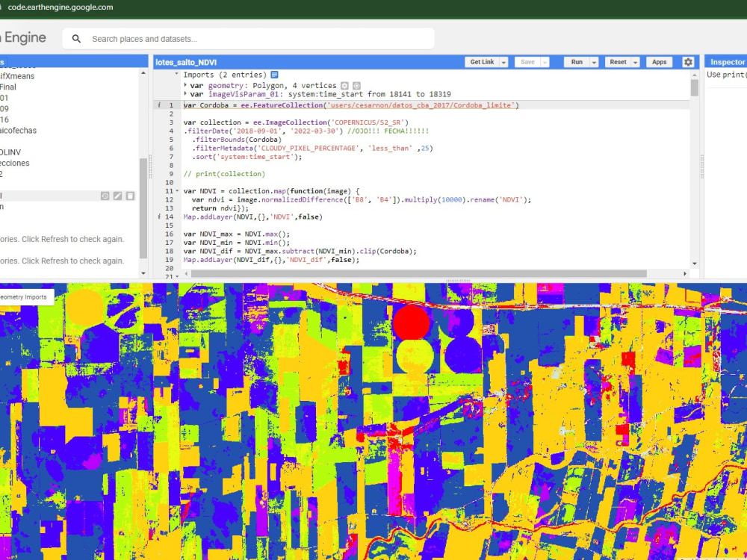The image size is (747, 560).
Task: Open the Reset dropdown arrow
Action: [x=636, y=62]
